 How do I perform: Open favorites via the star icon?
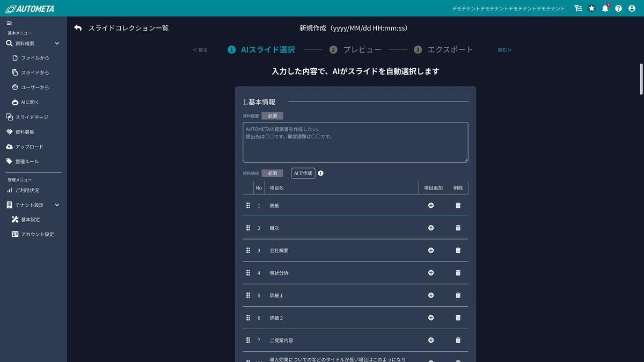591,8
